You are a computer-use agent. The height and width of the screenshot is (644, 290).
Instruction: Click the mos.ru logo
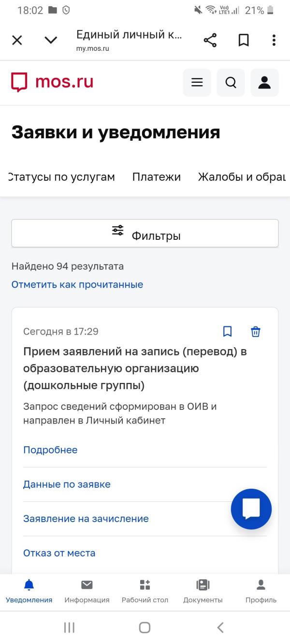click(52, 82)
